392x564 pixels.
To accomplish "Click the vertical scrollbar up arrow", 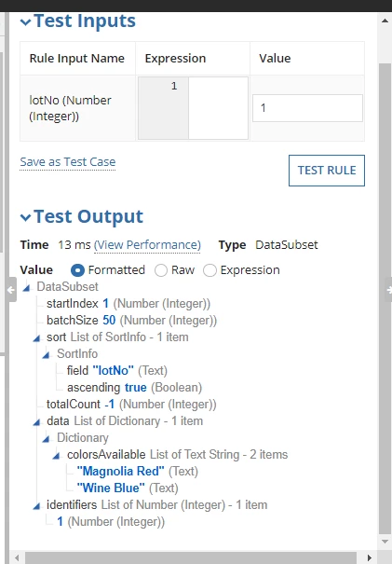I will pos(385,21).
